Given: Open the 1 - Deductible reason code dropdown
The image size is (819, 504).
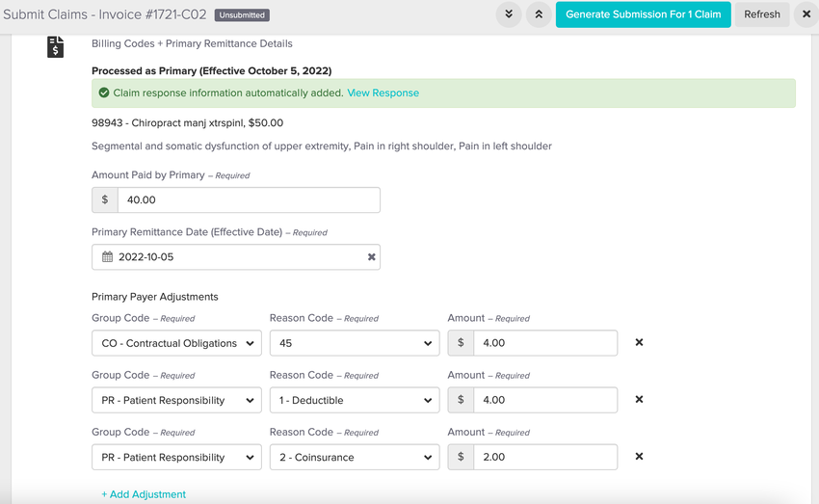Looking at the screenshot, I should (354, 400).
